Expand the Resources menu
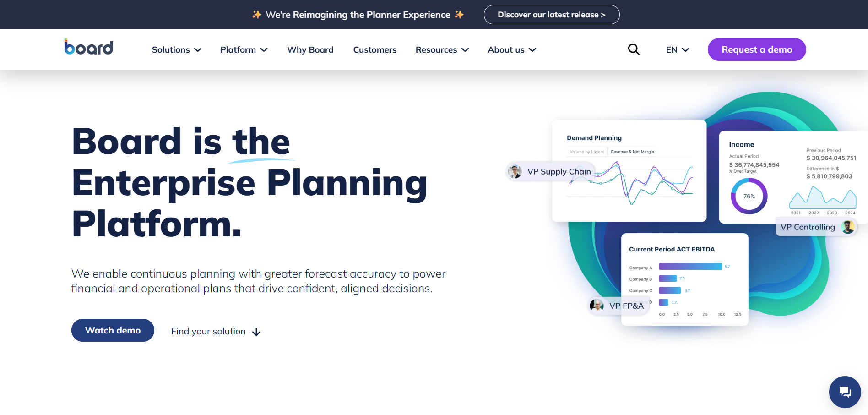 point(442,49)
